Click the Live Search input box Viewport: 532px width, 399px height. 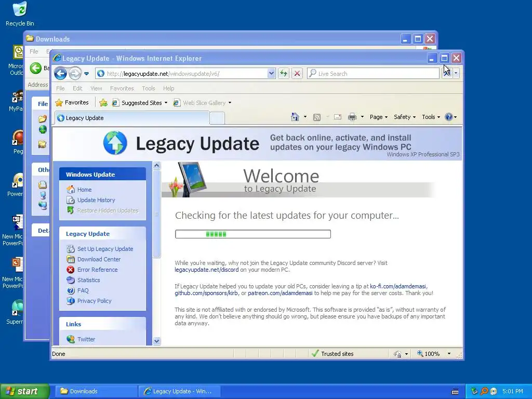[x=373, y=74]
